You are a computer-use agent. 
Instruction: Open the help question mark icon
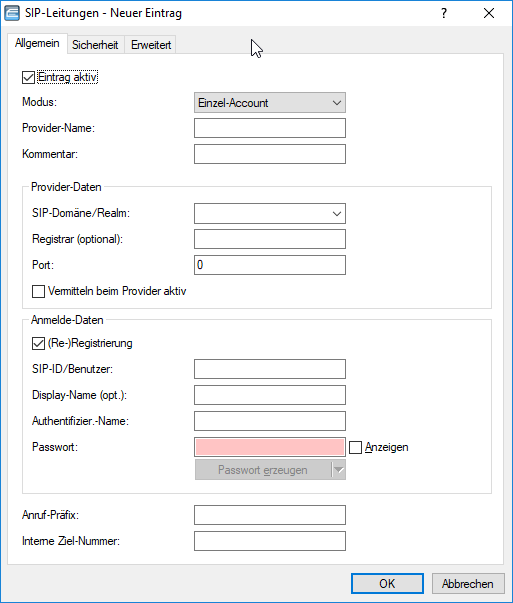444,13
